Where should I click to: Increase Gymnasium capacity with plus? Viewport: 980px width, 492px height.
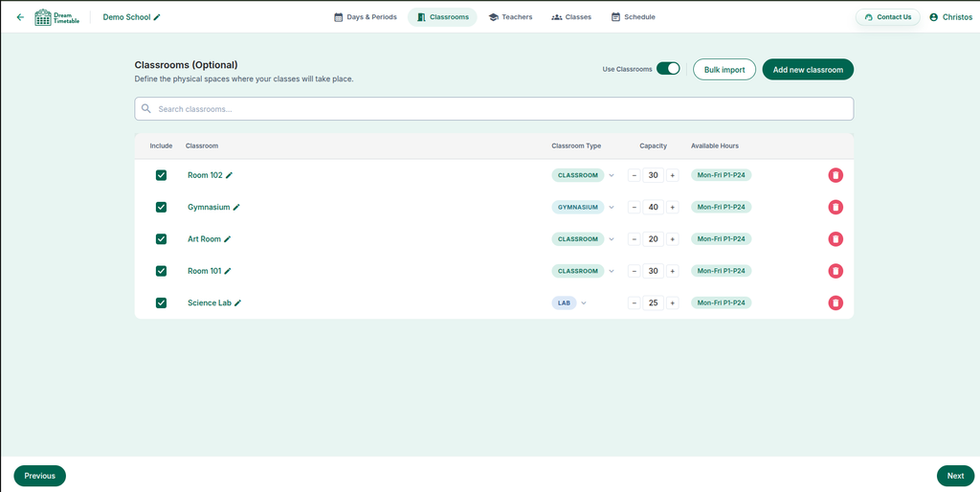673,207
